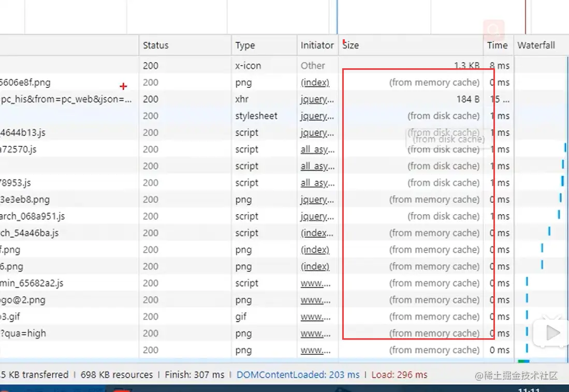Click the Waterfall column header
Screen dimensions: 569x392
pos(541,46)
